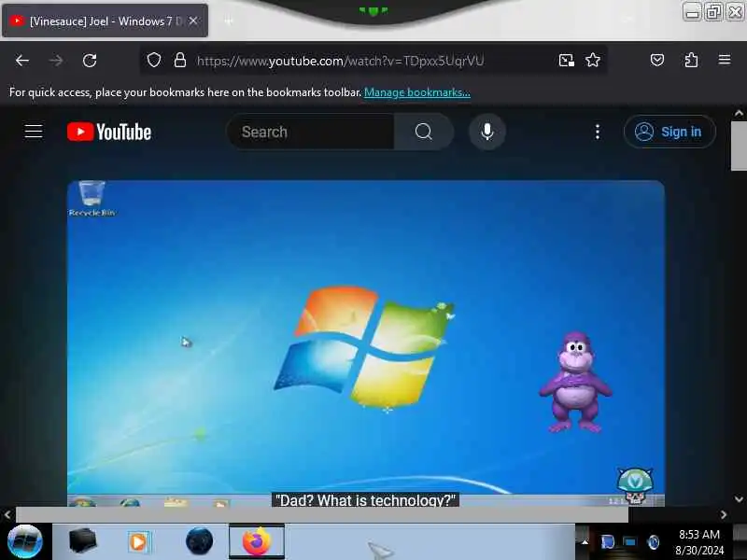
Task: Go to YouTube home via logo
Action: pos(109,132)
